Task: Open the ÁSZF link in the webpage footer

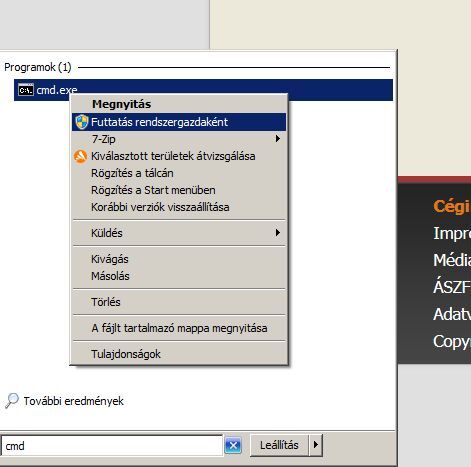Action: 452,287
